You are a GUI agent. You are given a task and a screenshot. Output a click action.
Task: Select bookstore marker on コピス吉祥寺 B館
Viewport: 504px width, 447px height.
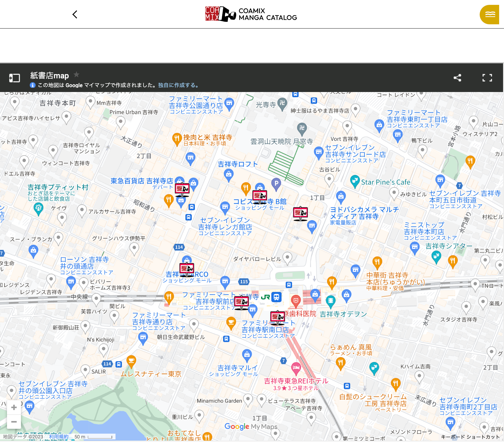[260, 197]
